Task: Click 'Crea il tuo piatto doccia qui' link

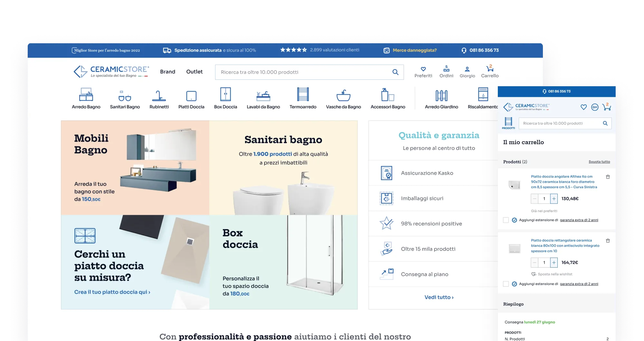Action: [112, 292]
